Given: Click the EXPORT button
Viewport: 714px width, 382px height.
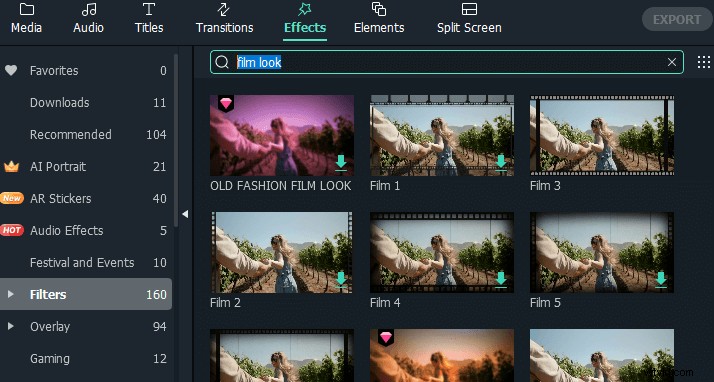Looking at the screenshot, I should pyautogui.click(x=677, y=20).
